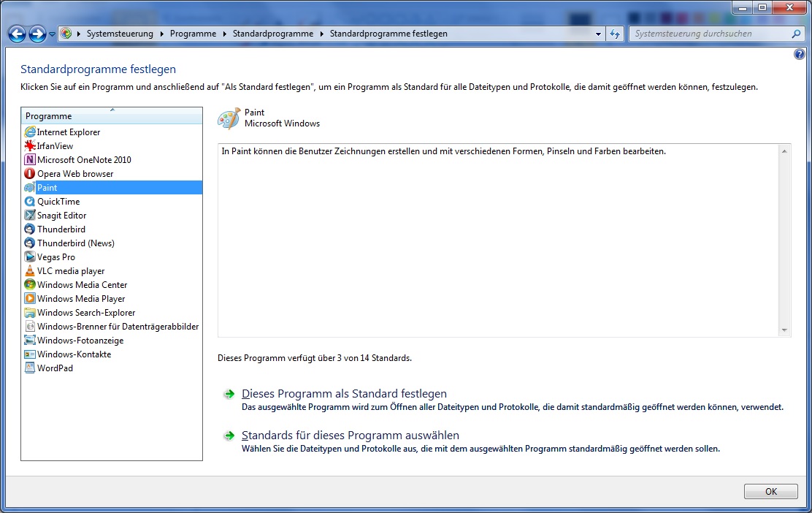Click 'Dieses Programm als Standard festlegen'
812x513 pixels.
tap(344, 394)
